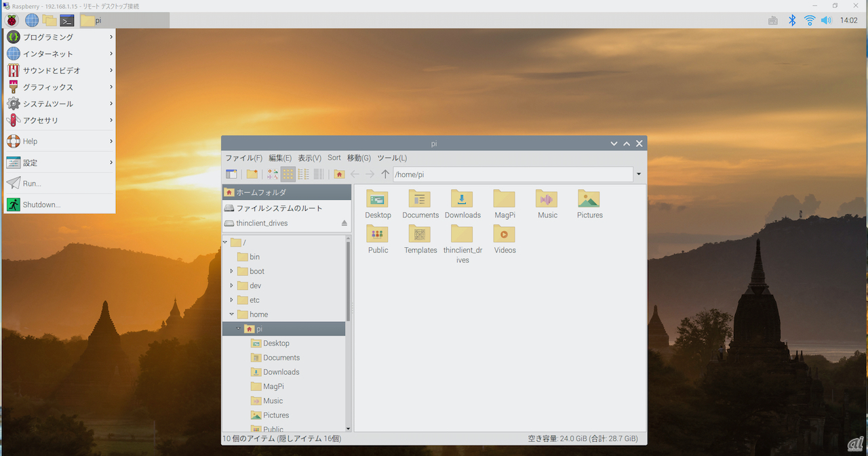The width and height of the screenshot is (868, 456).
Task: Expand the boot folder tree node
Action: tap(231, 271)
